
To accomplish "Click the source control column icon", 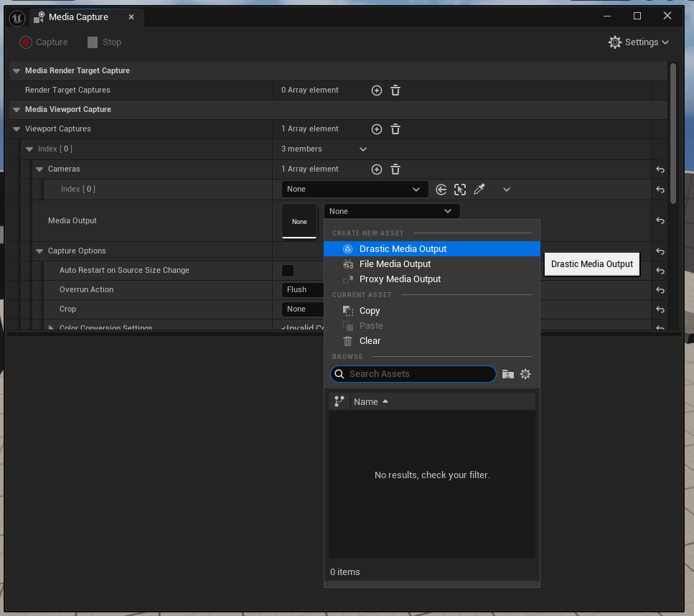I will tap(339, 401).
